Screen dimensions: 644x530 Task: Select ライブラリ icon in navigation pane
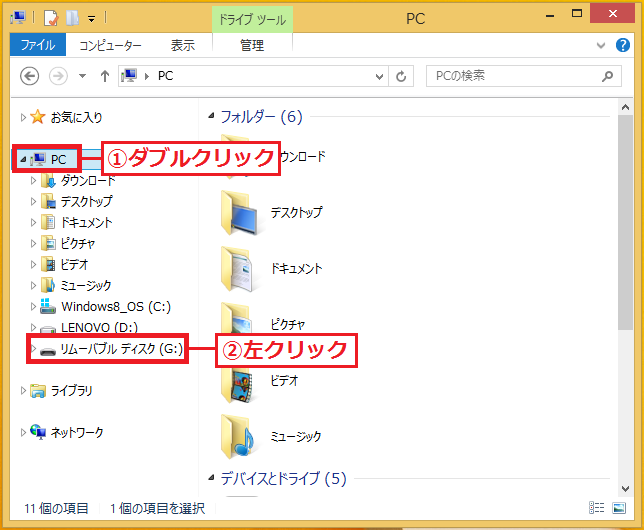tap(38, 391)
